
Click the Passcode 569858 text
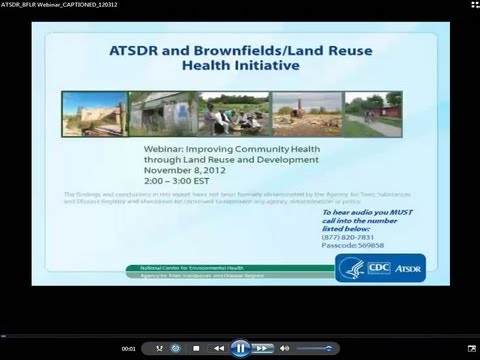(353, 245)
